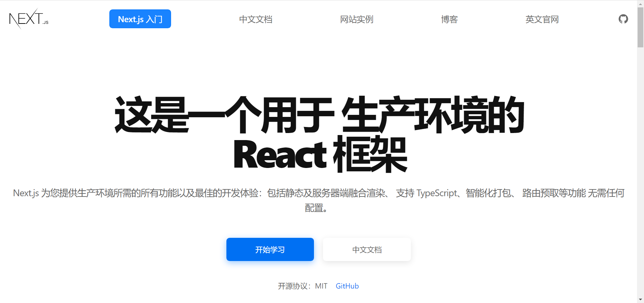Viewport: 644px width, 303px height.
Task: Click 配置。 at the end of the description
Action: tap(316, 208)
